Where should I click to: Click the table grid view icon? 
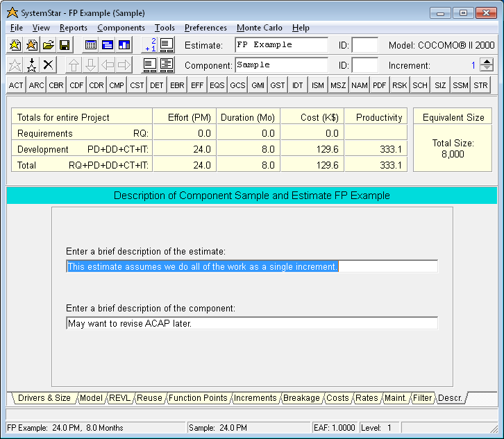click(91, 45)
